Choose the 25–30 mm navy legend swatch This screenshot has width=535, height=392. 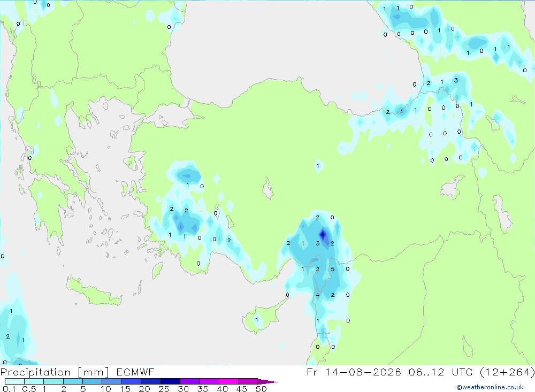click(170, 381)
